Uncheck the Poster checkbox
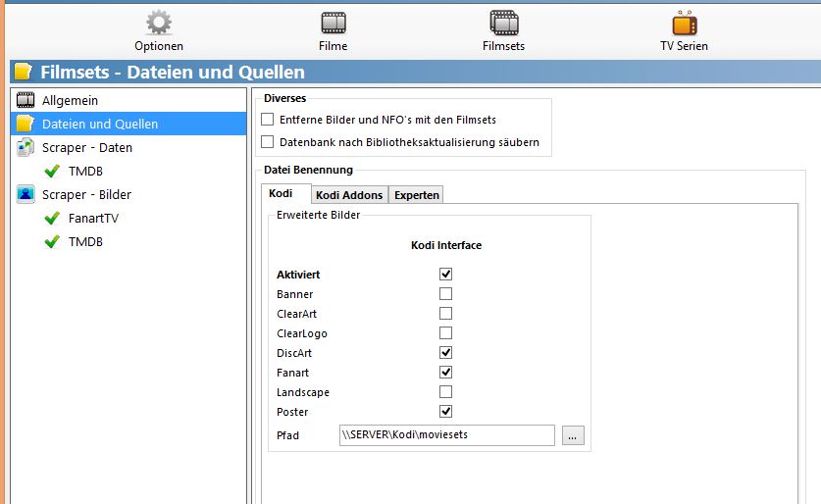The height and width of the screenshot is (504, 821). 445,412
